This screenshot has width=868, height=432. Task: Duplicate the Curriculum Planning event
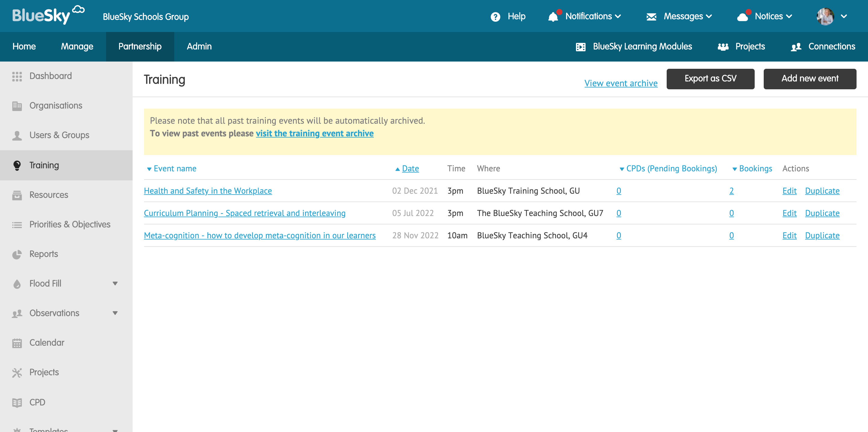pos(822,213)
